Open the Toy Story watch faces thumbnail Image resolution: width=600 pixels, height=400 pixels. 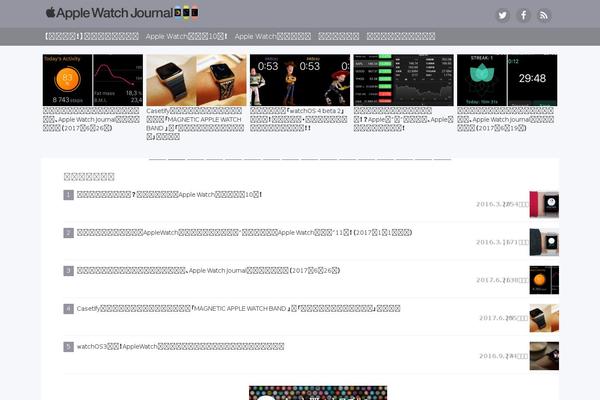(x=300, y=80)
